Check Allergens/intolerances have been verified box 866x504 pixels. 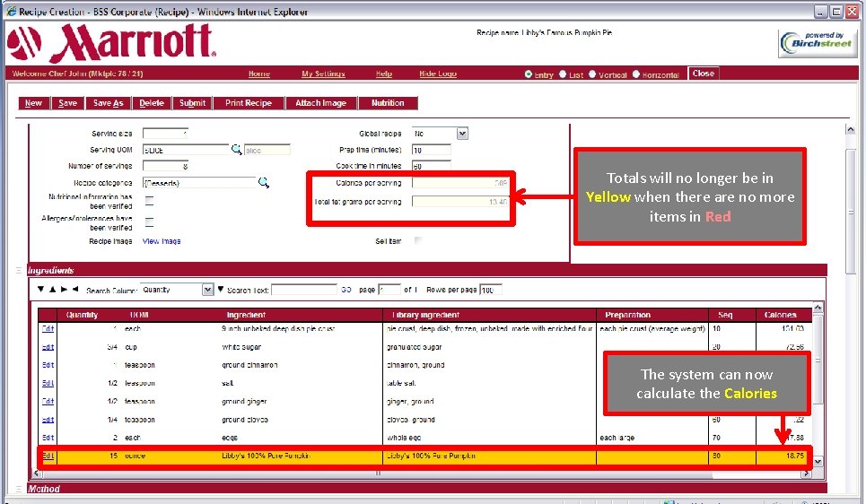(x=149, y=222)
